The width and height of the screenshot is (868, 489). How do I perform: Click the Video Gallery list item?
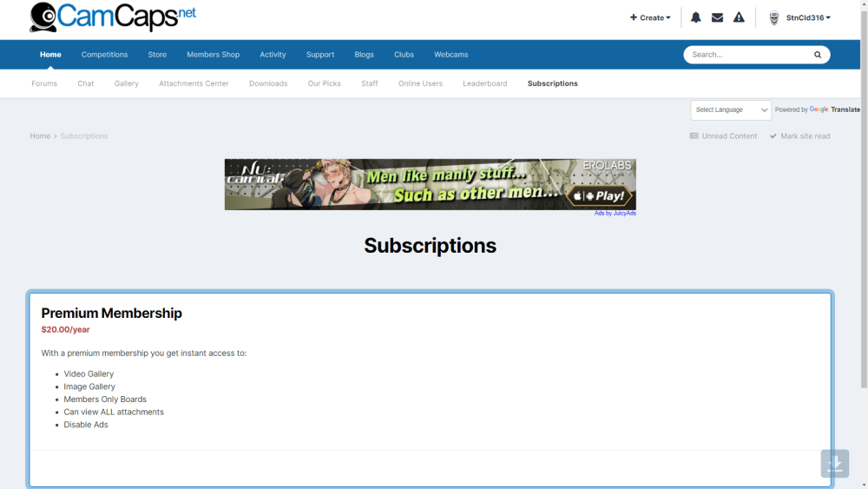pos(89,374)
